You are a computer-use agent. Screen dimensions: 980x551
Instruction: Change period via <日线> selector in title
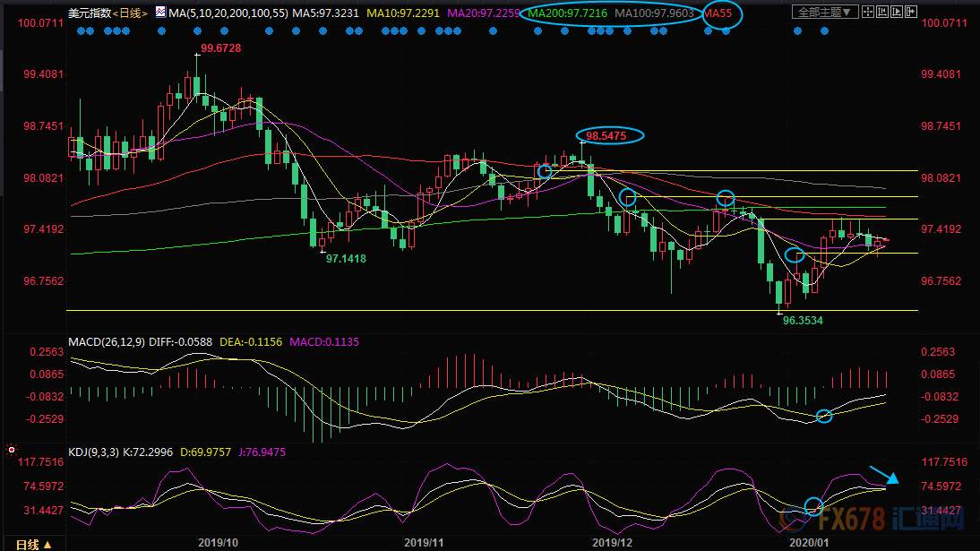coord(130,13)
